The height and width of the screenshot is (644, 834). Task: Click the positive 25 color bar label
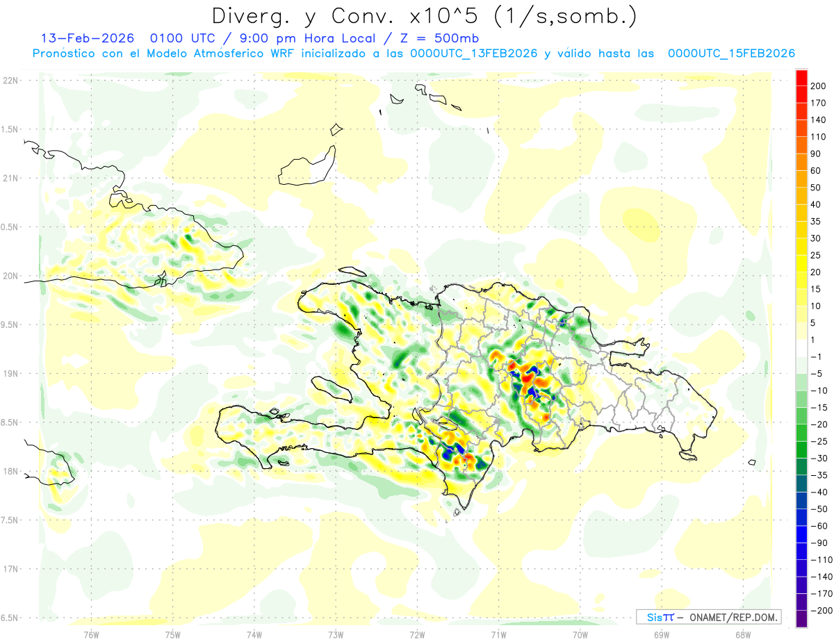pyautogui.click(x=816, y=255)
